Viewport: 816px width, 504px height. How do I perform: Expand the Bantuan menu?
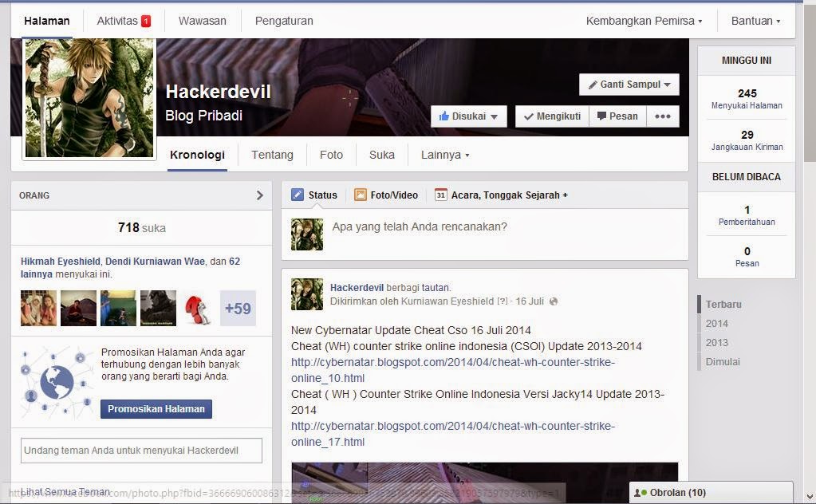[x=755, y=22]
